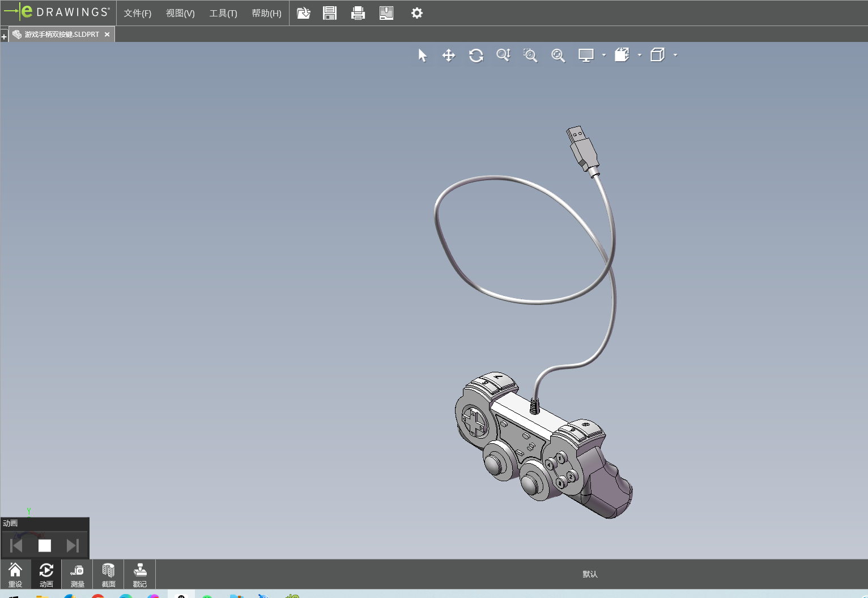Screen dimensions: 868x598
Task: Open the 工具(T) menu
Action: [223, 13]
